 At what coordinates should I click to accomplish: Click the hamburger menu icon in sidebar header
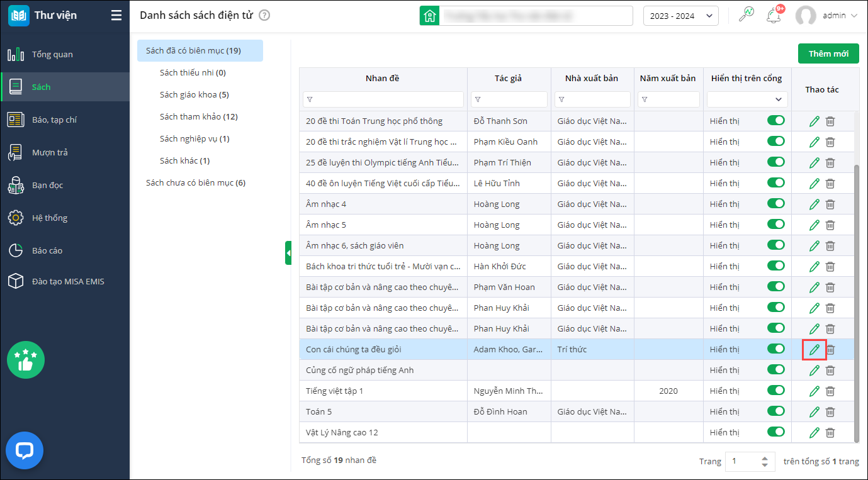click(x=116, y=16)
